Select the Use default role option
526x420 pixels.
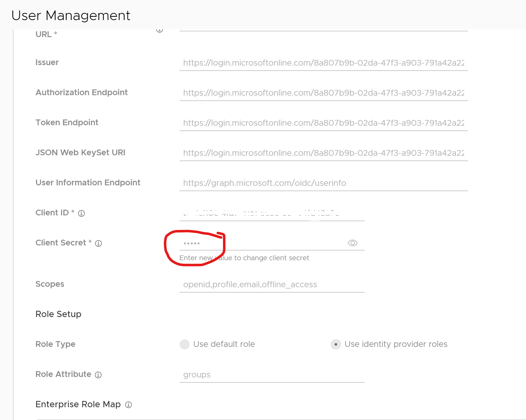click(x=185, y=344)
